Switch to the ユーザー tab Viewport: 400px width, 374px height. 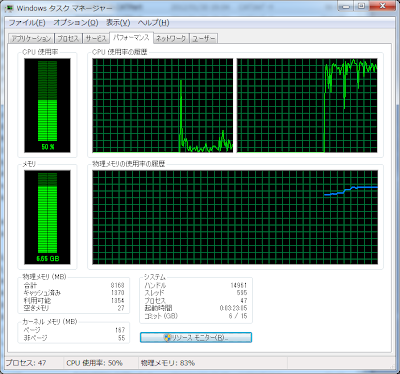pyautogui.click(x=204, y=38)
